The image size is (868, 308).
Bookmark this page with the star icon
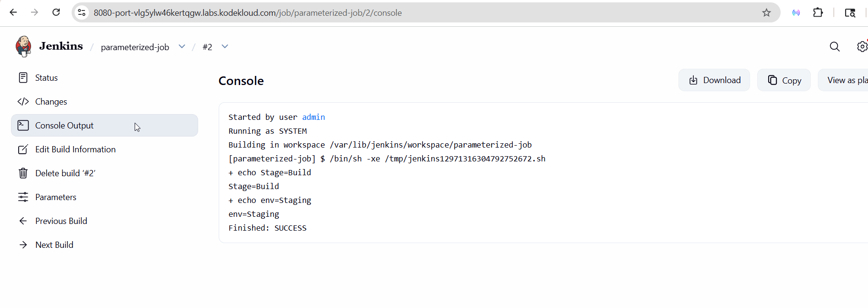click(x=766, y=13)
